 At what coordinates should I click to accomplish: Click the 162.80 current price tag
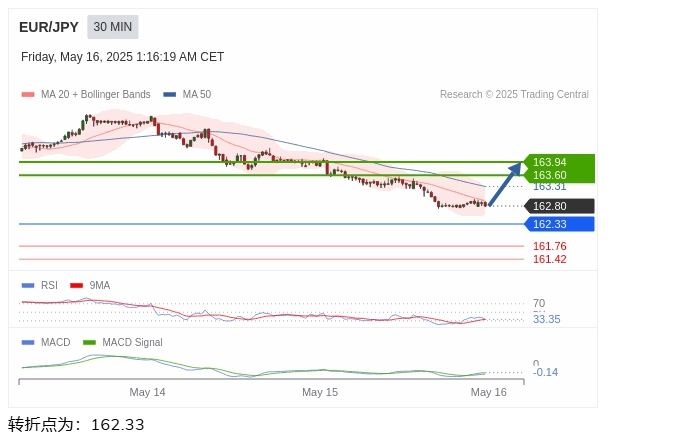click(x=559, y=206)
